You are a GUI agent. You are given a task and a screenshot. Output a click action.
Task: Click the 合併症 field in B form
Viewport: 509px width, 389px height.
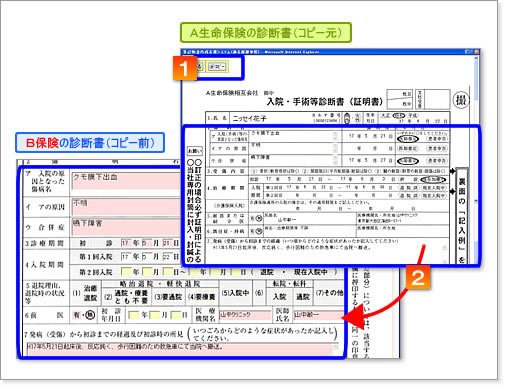coord(126,227)
